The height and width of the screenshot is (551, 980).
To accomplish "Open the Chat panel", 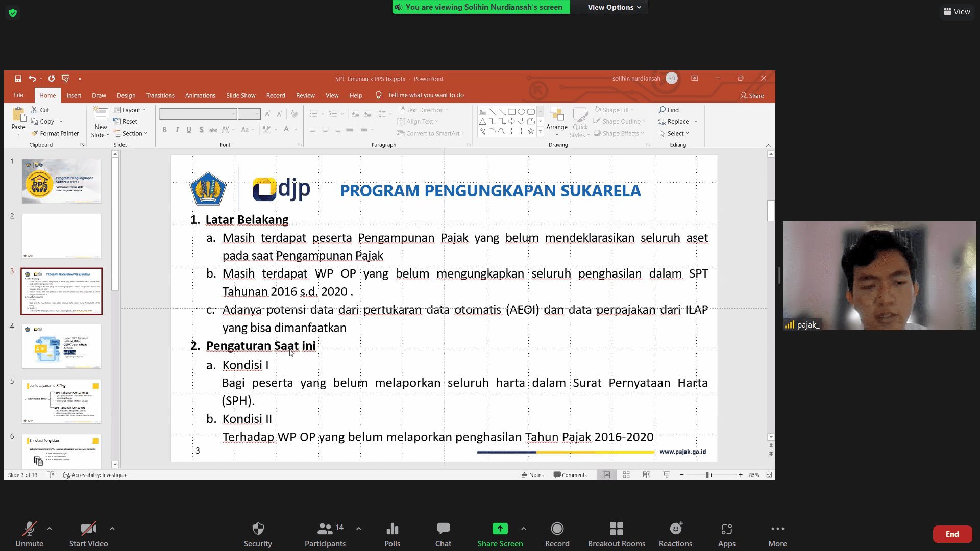I will point(443,534).
